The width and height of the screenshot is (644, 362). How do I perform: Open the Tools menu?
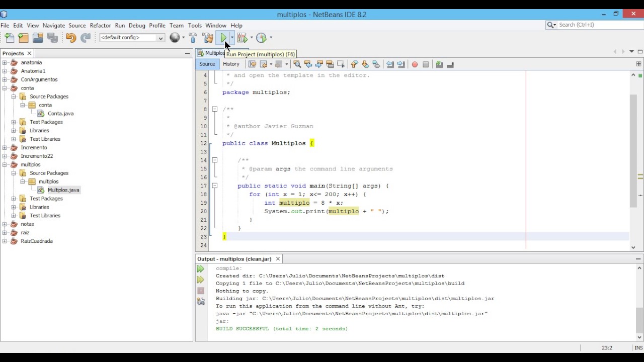[195, 26]
